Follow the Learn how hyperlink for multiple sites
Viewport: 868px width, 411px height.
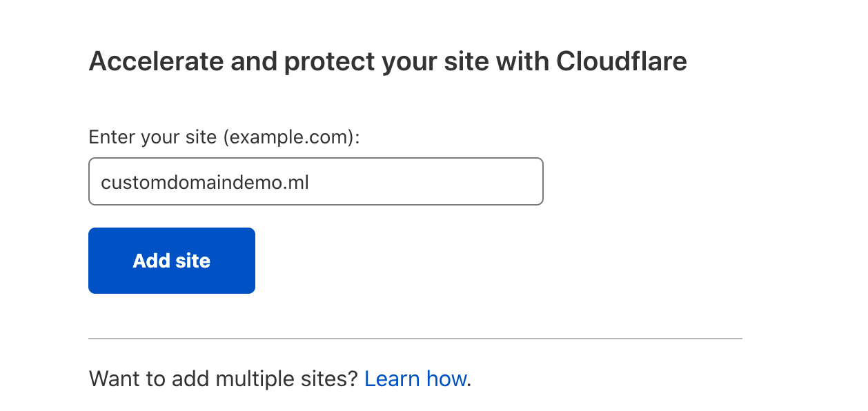pyautogui.click(x=415, y=379)
